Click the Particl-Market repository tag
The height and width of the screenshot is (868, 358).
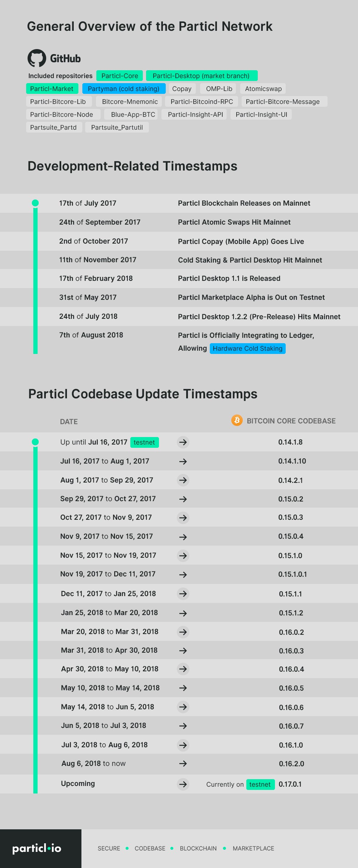52,89
